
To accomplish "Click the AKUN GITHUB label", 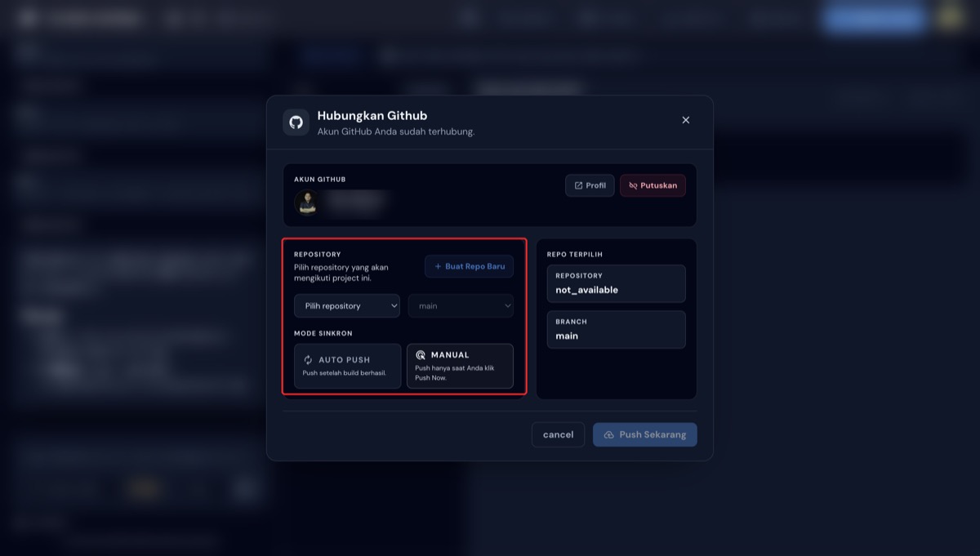I will (x=319, y=180).
